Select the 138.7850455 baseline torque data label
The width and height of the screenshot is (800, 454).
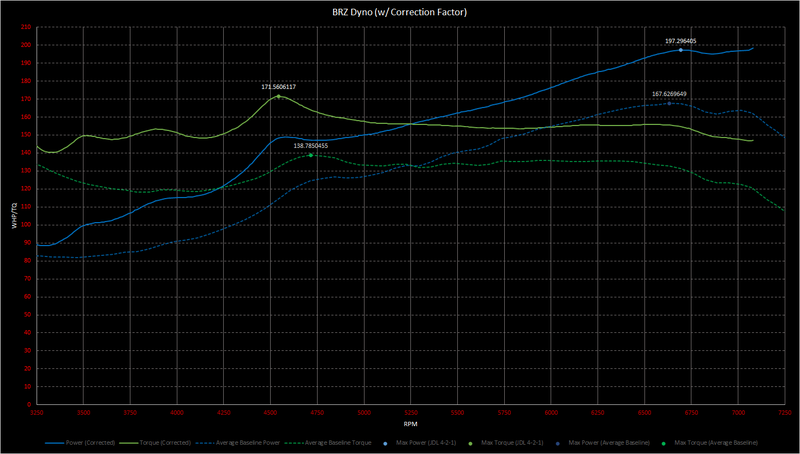click(x=310, y=145)
